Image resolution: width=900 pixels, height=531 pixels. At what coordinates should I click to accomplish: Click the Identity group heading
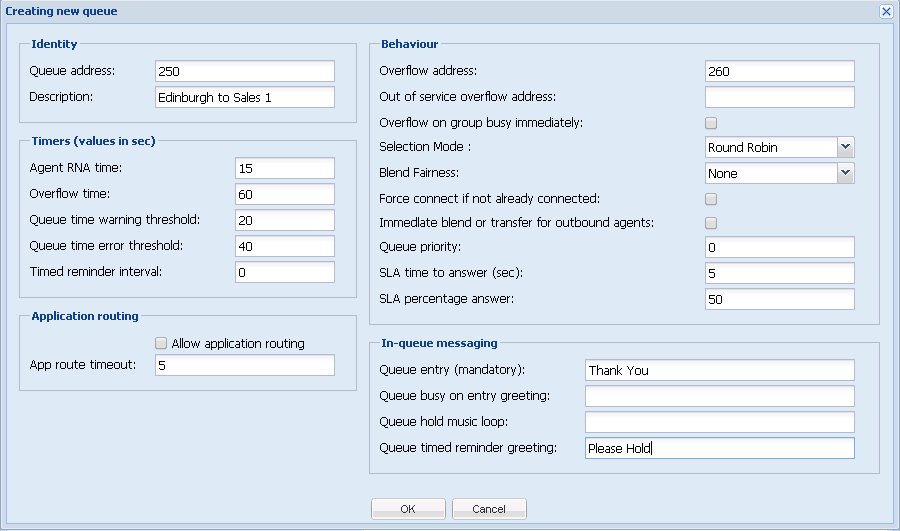tap(54, 44)
